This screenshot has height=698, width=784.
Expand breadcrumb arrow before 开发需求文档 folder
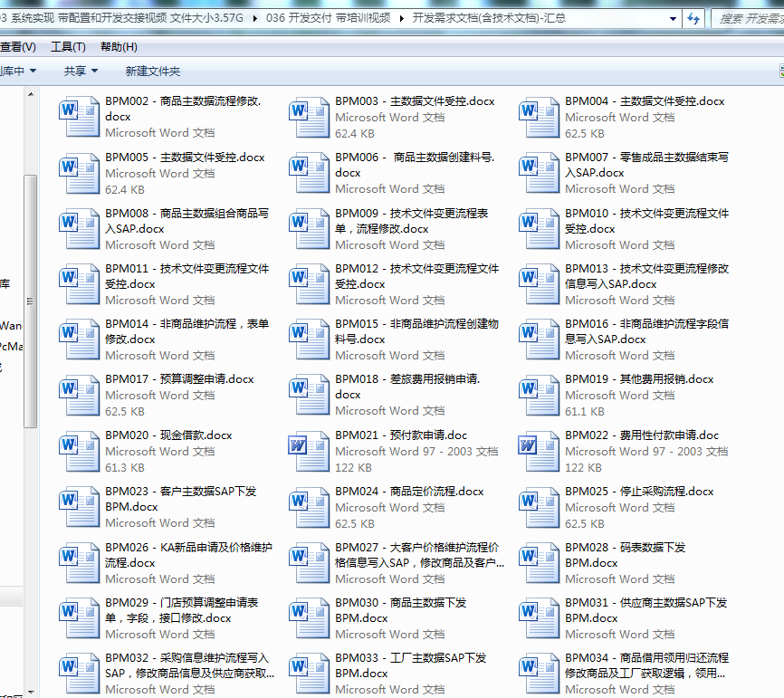[402, 18]
